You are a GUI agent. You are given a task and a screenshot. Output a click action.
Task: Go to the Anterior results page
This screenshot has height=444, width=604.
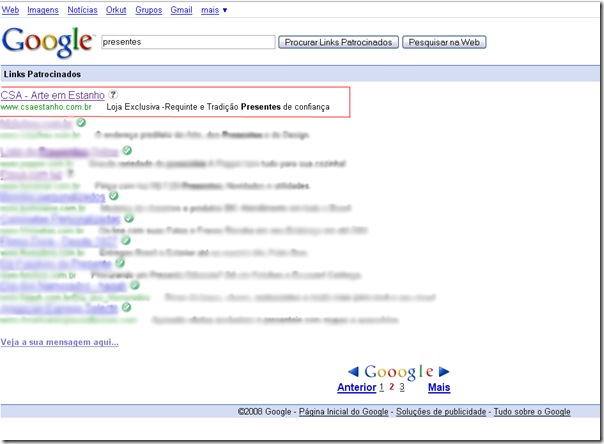click(357, 387)
